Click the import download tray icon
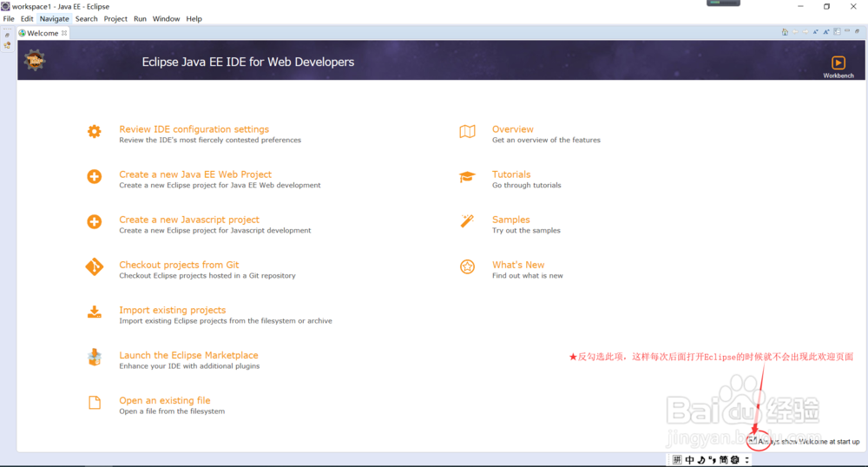Viewport: 868px width, 467px height. tap(94, 312)
